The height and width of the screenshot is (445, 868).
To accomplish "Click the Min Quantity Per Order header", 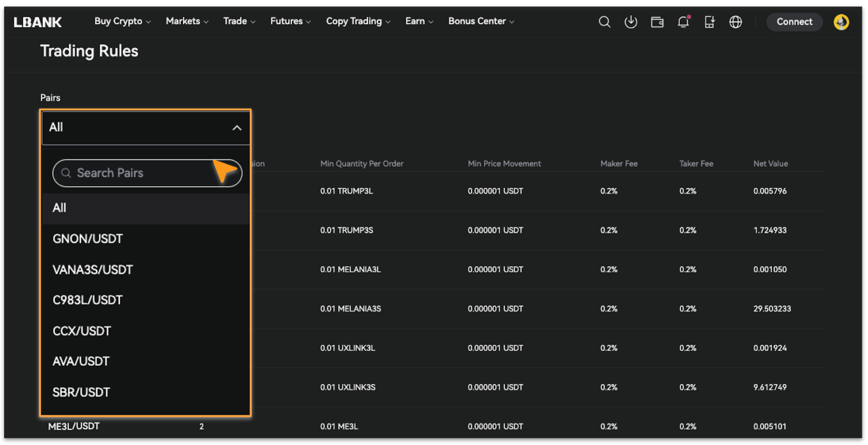I will 362,164.
